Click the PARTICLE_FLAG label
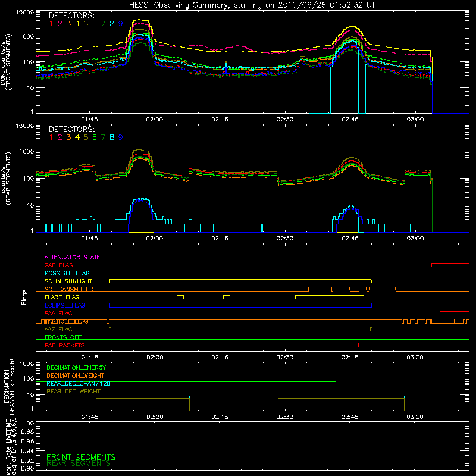Screen dimensions: 476x476 (67, 321)
